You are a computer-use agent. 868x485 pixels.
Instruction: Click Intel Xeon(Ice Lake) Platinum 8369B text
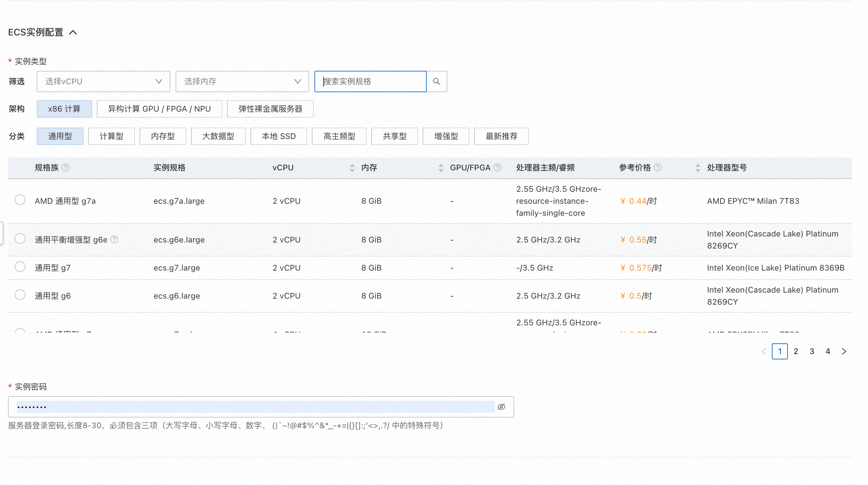[x=776, y=268]
